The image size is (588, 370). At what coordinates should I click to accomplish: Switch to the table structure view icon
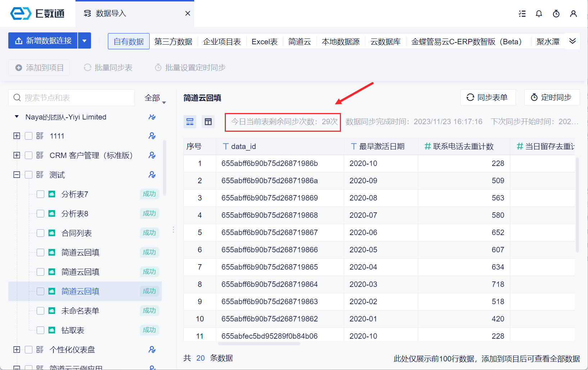pyautogui.click(x=208, y=122)
